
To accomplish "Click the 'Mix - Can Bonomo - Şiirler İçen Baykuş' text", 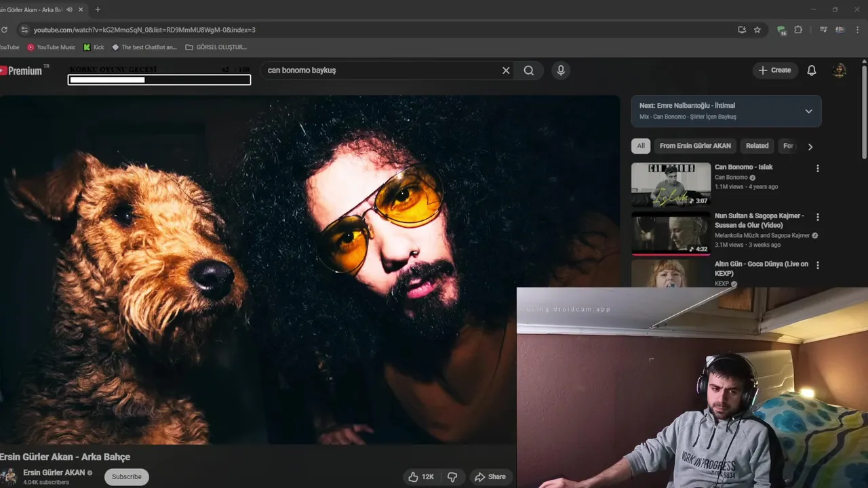I will click(x=688, y=117).
